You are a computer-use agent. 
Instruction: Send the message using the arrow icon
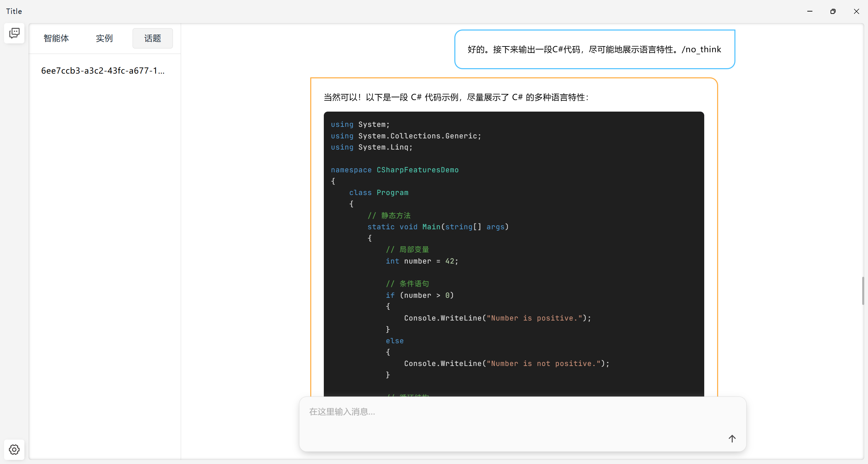732,439
